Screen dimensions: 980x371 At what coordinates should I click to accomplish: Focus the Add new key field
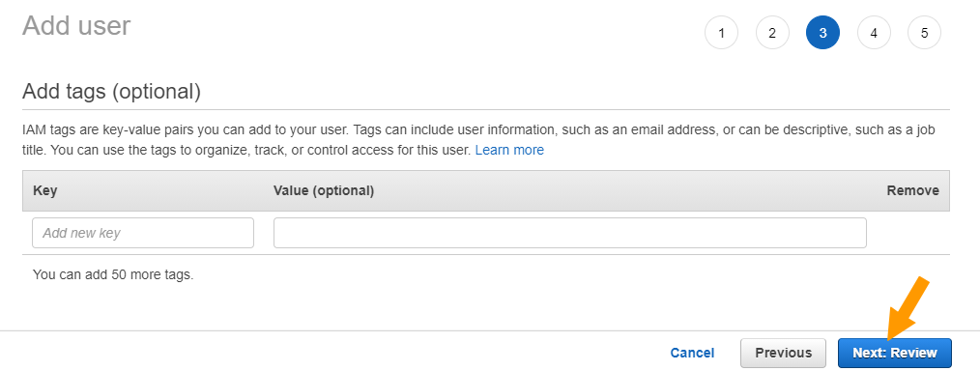pos(143,233)
